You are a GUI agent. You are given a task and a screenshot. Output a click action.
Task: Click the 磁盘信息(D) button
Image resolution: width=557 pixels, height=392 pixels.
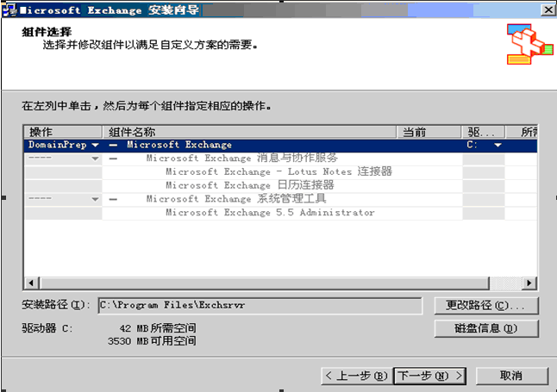click(x=486, y=328)
